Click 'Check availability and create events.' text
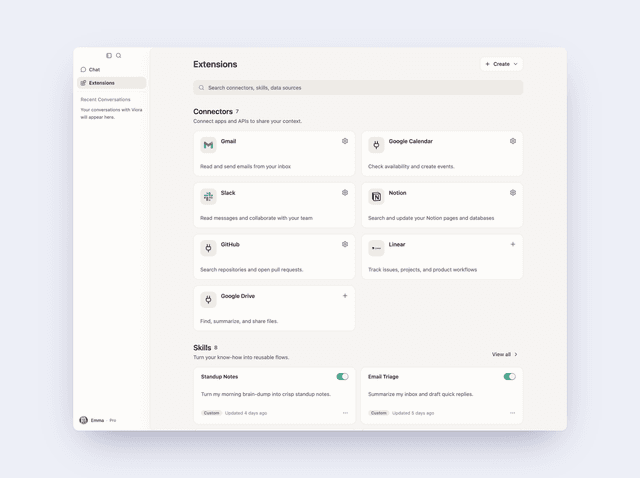The width and height of the screenshot is (640, 478). tap(411, 167)
